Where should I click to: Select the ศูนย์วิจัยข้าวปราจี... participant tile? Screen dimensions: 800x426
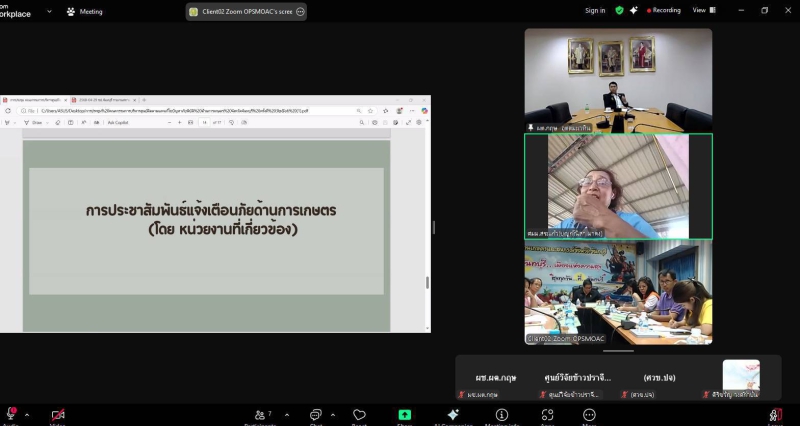click(577, 380)
